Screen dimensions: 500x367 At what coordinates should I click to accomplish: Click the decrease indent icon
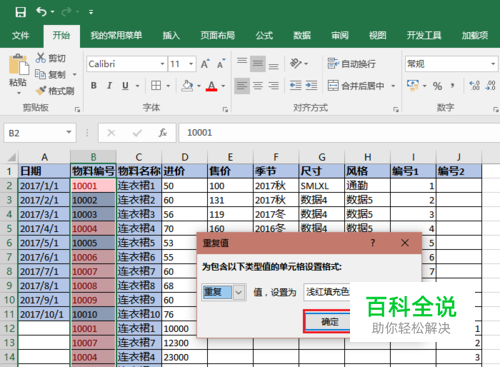(295, 85)
